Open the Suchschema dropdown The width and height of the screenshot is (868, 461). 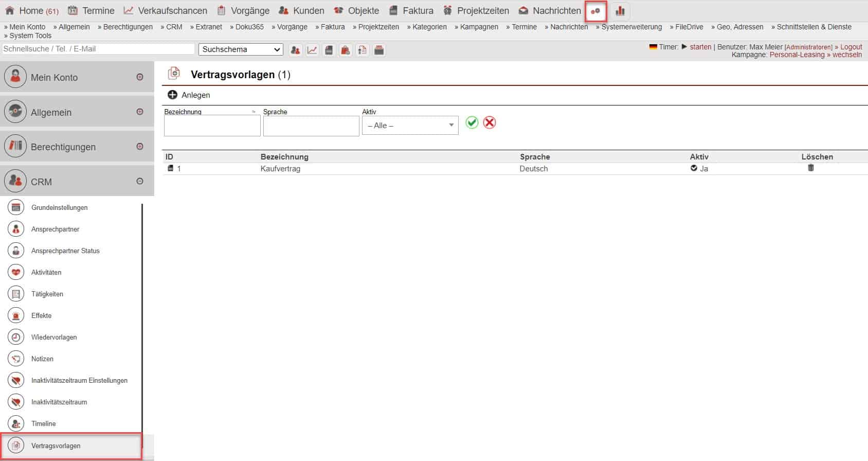coord(241,49)
